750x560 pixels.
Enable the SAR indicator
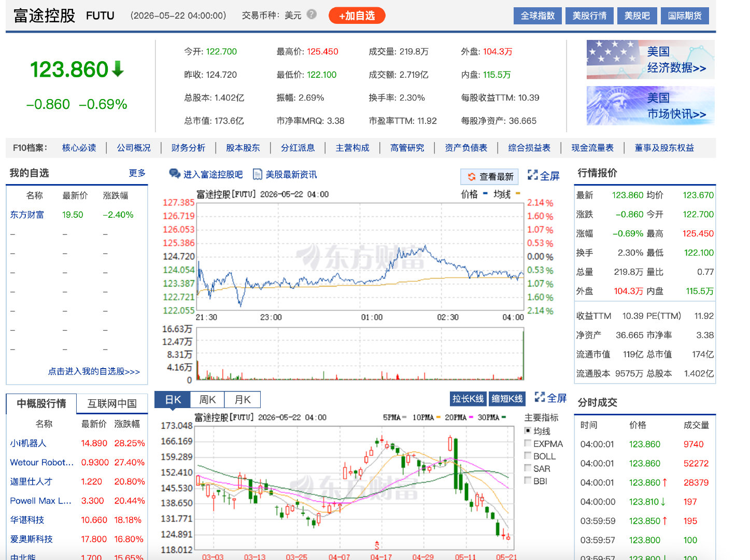(528, 468)
